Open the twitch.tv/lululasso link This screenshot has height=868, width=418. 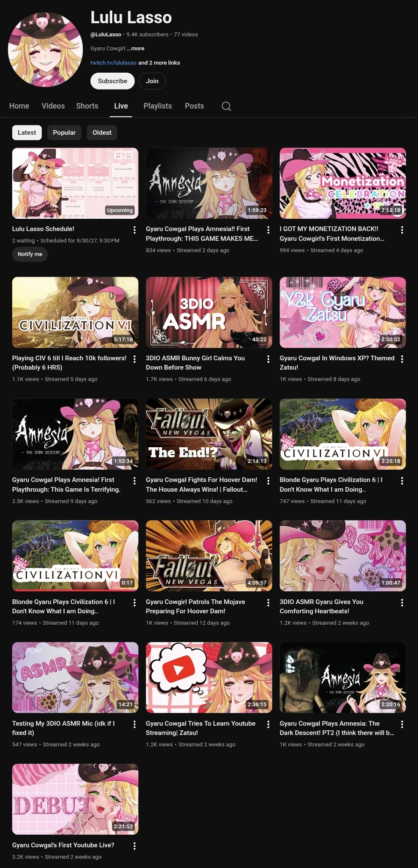tap(113, 63)
